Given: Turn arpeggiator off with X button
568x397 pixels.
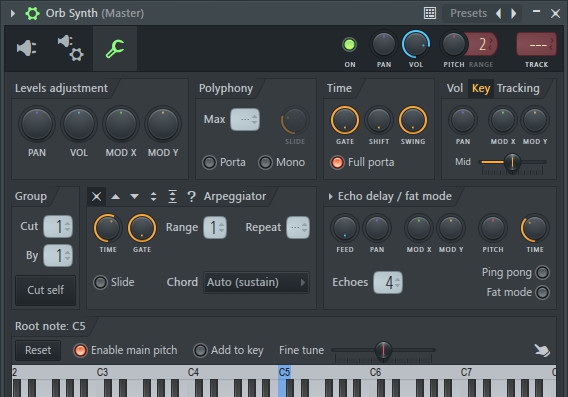Looking at the screenshot, I should tap(96, 197).
